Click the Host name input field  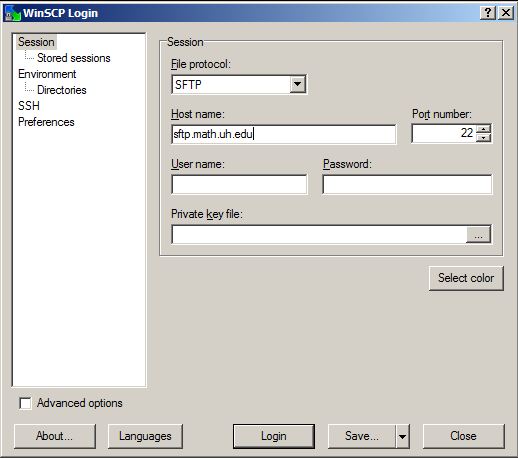284,134
